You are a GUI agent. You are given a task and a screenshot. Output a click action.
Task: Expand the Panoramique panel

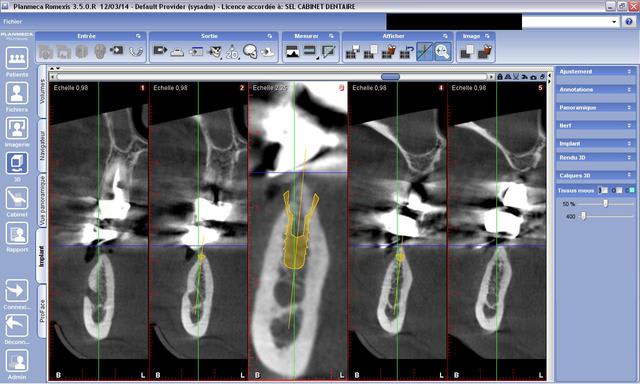click(x=596, y=107)
